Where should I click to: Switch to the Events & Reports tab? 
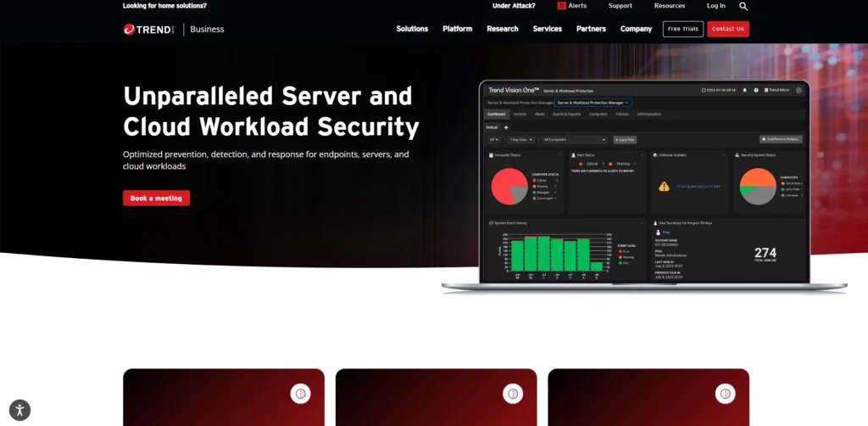(x=566, y=114)
